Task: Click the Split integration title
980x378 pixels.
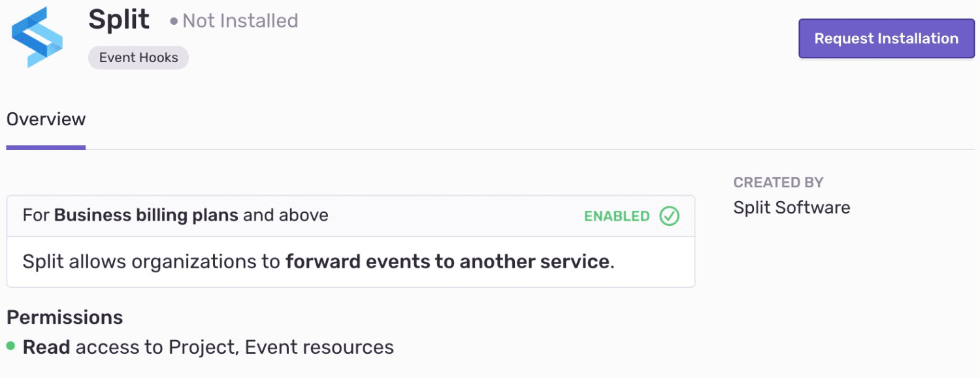Action: pos(119,20)
